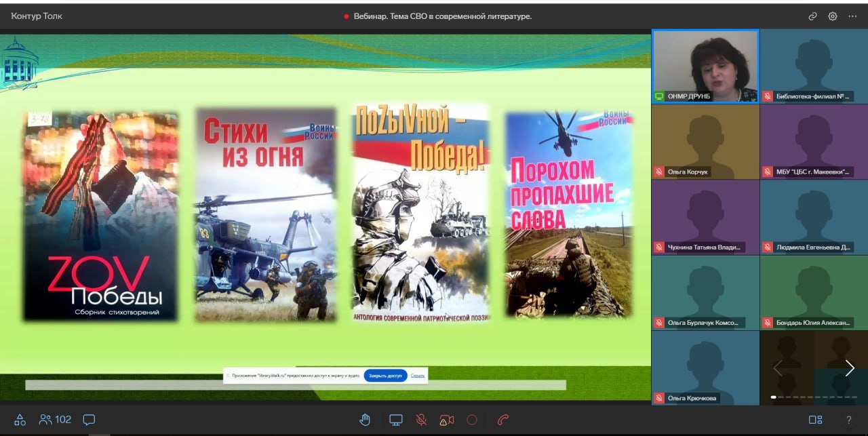Copy the meeting link icon
The height and width of the screenshot is (436, 868).
(812, 16)
